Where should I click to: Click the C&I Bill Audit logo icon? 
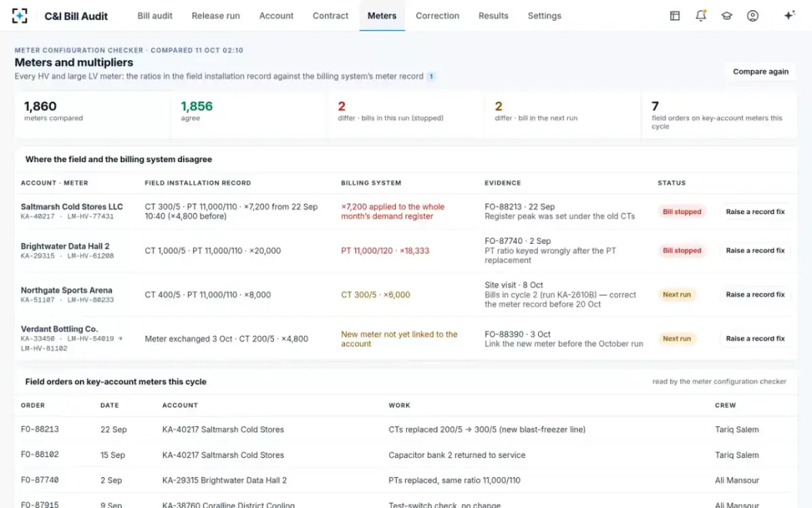(x=20, y=16)
